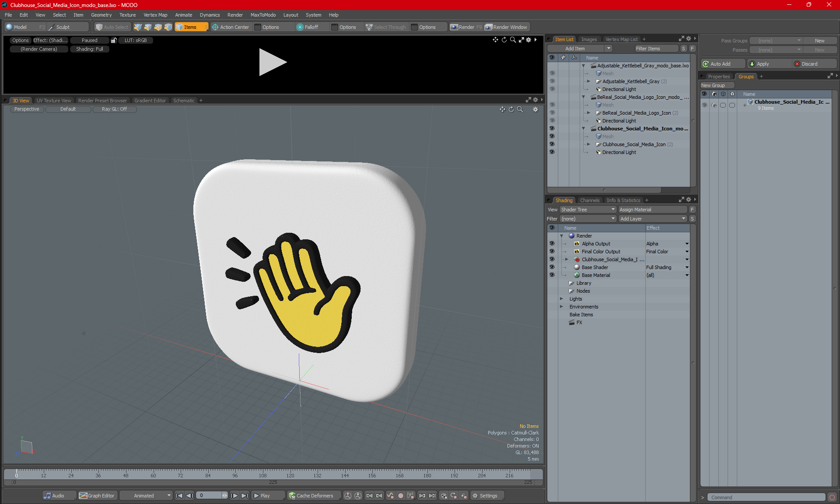Viewport: 840px width, 504px height.
Task: Open the Shader Tree view dropdown
Action: pyautogui.click(x=588, y=210)
